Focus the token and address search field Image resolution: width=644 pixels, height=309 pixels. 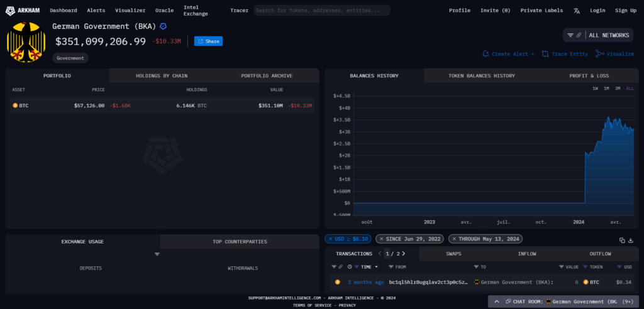point(321,10)
